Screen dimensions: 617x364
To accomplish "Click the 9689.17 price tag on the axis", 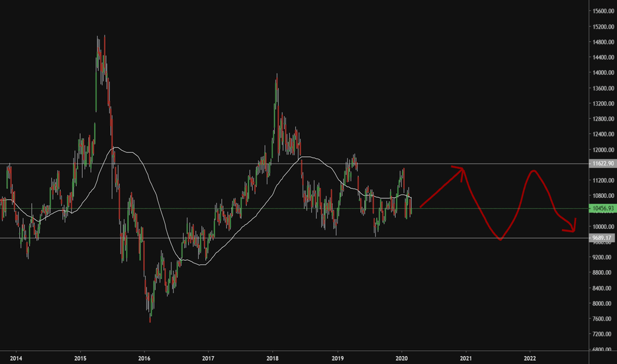I will click(602, 238).
